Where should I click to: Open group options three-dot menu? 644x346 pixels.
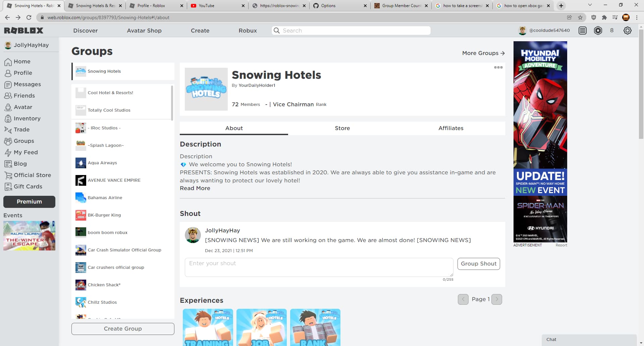(x=498, y=67)
